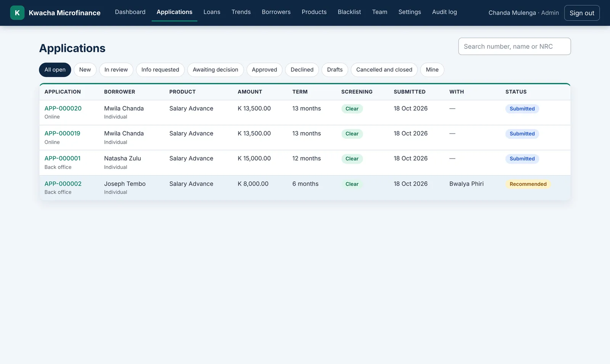
Task: Open Settings from the top navigation
Action: coord(409,12)
